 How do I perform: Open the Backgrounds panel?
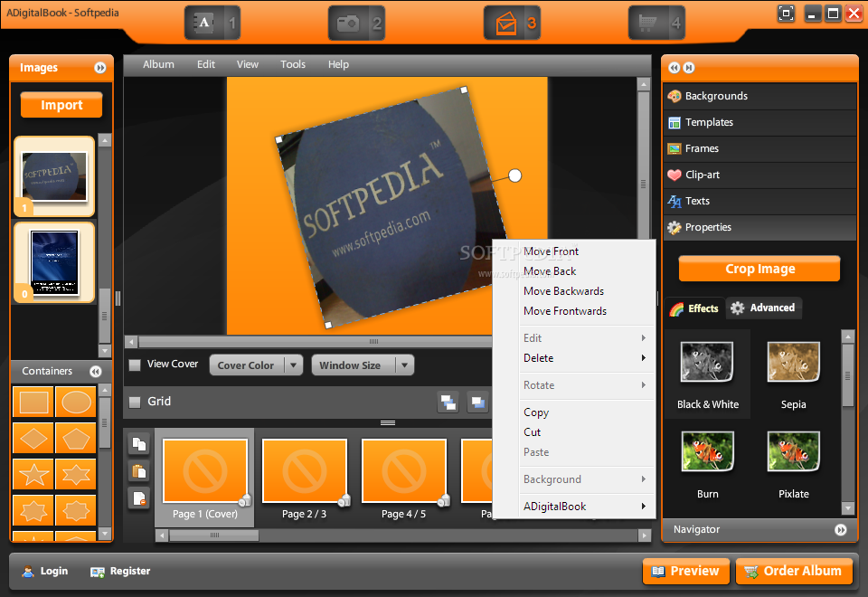point(759,97)
